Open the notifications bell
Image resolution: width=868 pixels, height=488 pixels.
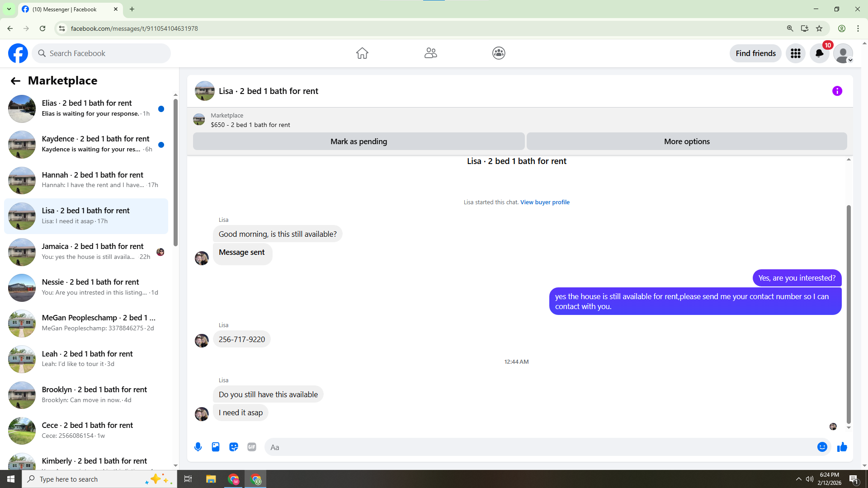pos(819,53)
